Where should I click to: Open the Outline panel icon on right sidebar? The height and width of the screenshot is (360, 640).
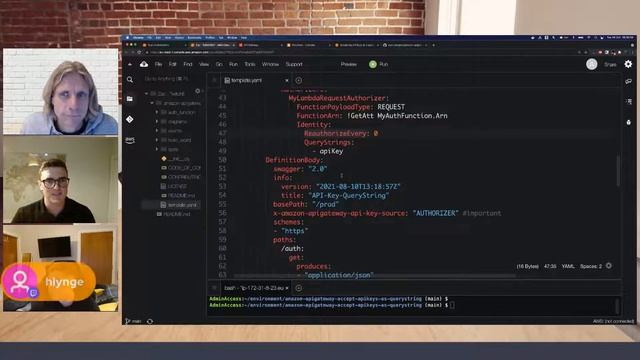[629, 101]
